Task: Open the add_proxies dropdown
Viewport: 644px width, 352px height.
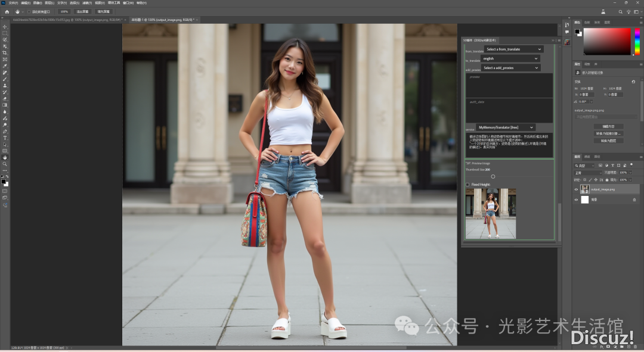Action: (x=510, y=68)
